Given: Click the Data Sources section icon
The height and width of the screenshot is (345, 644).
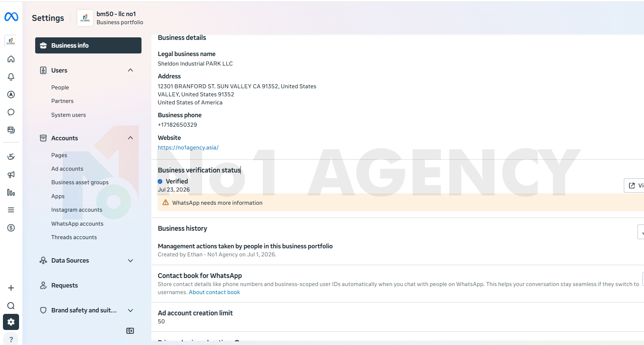Looking at the screenshot, I should click(x=43, y=260).
